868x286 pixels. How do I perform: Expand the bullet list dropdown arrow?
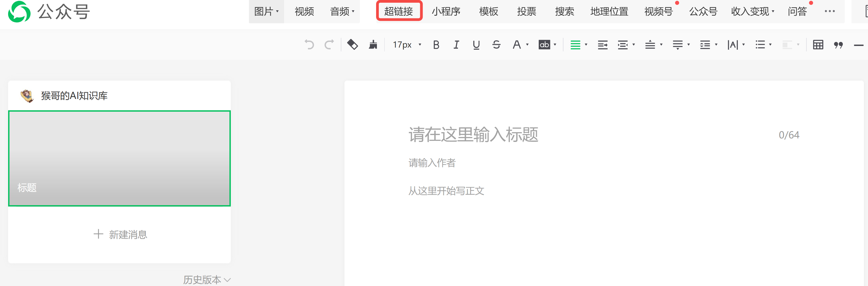(770, 45)
